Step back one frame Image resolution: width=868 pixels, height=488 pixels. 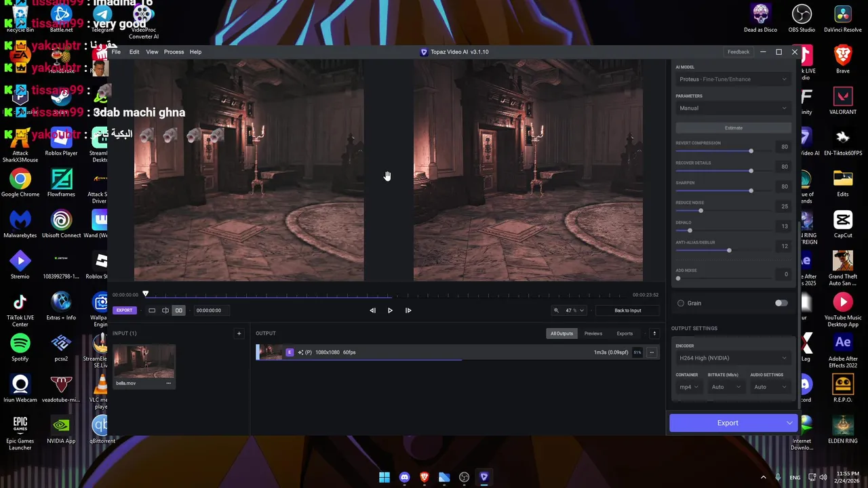372,310
